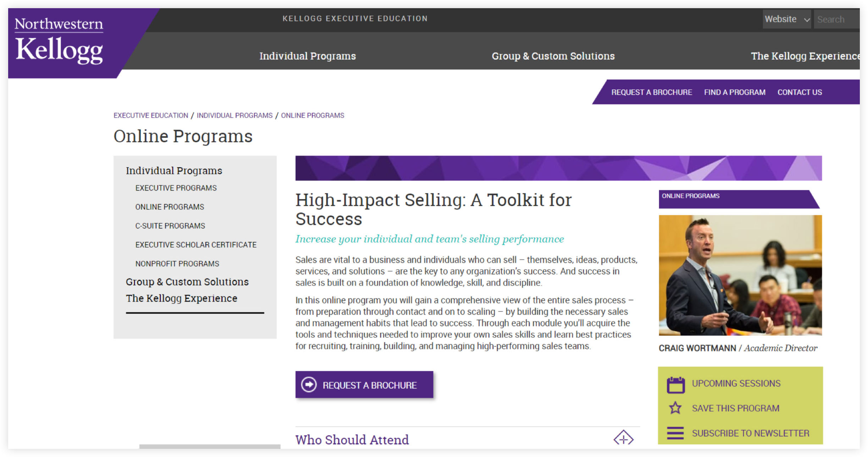Click Find a Program in the purple bar
Image resolution: width=868 pixels, height=457 pixels.
735,92
